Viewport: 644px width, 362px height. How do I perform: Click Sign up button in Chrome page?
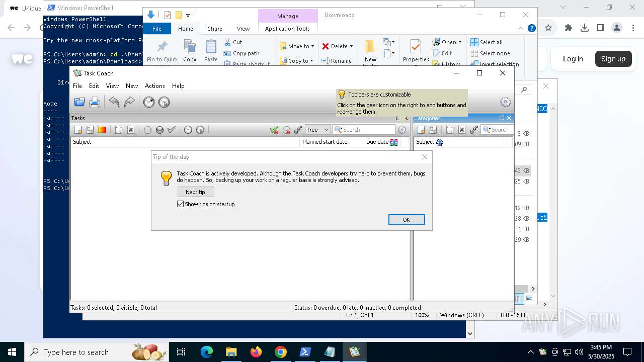pyautogui.click(x=613, y=59)
